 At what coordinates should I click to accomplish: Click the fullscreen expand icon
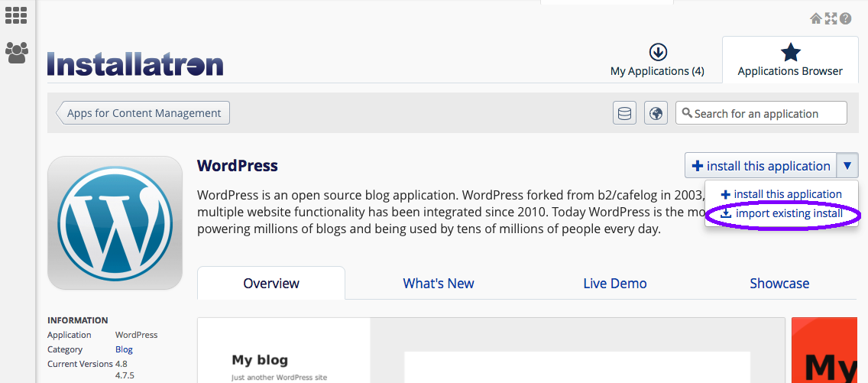831,19
